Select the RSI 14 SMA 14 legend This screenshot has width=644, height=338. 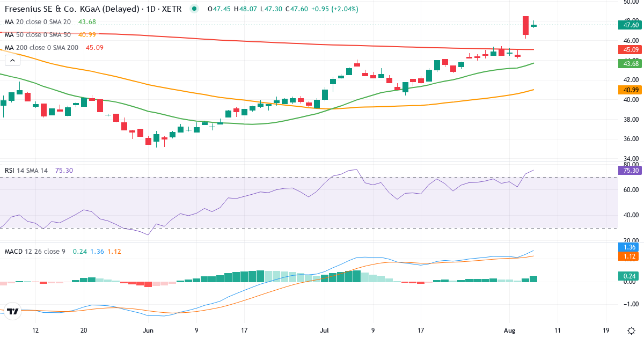pos(26,171)
